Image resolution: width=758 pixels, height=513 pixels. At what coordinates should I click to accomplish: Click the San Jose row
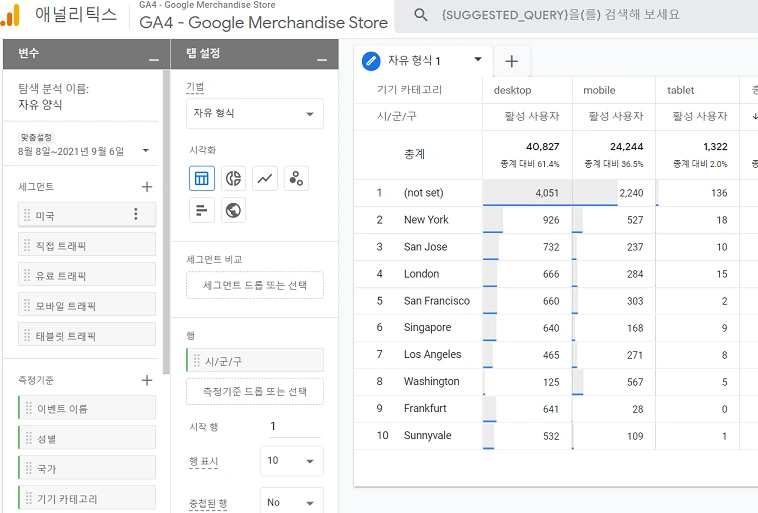pos(556,247)
